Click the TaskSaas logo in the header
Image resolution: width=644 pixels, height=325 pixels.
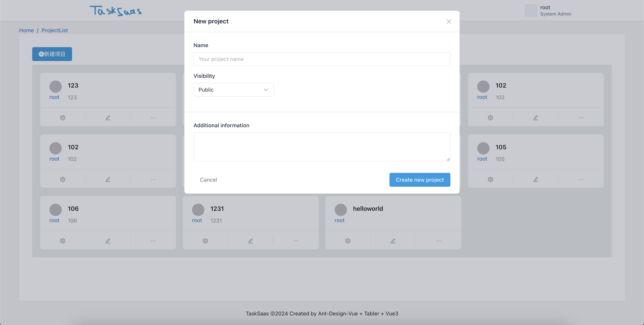pyautogui.click(x=116, y=11)
